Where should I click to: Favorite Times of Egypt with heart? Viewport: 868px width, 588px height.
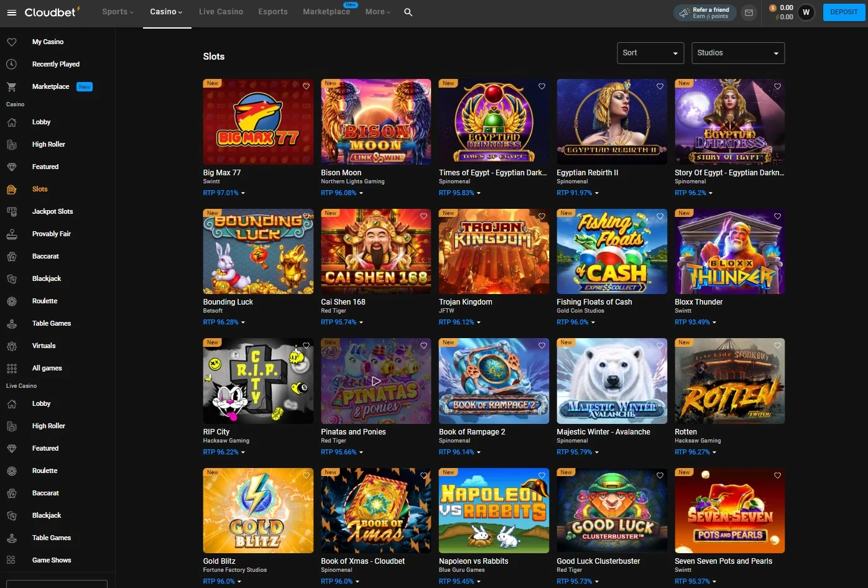pyautogui.click(x=542, y=86)
